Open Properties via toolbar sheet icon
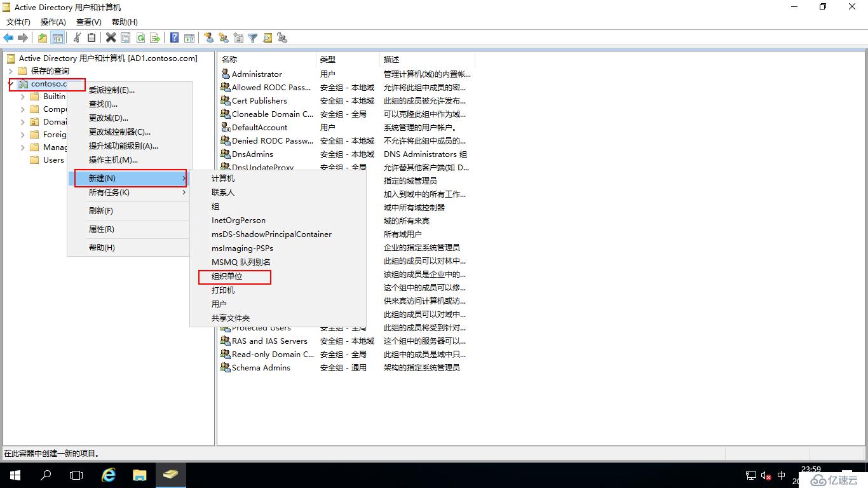This screenshot has width=868, height=488. coord(125,38)
